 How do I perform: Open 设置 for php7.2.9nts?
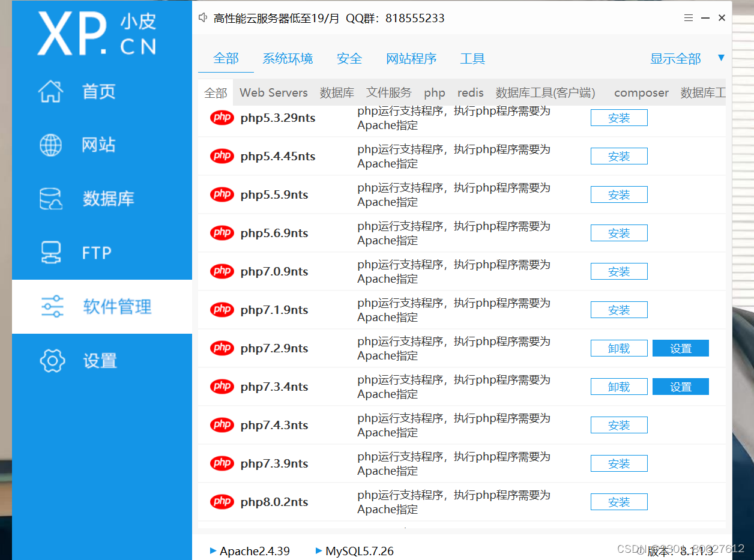pyautogui.click(x=681, y=348)
